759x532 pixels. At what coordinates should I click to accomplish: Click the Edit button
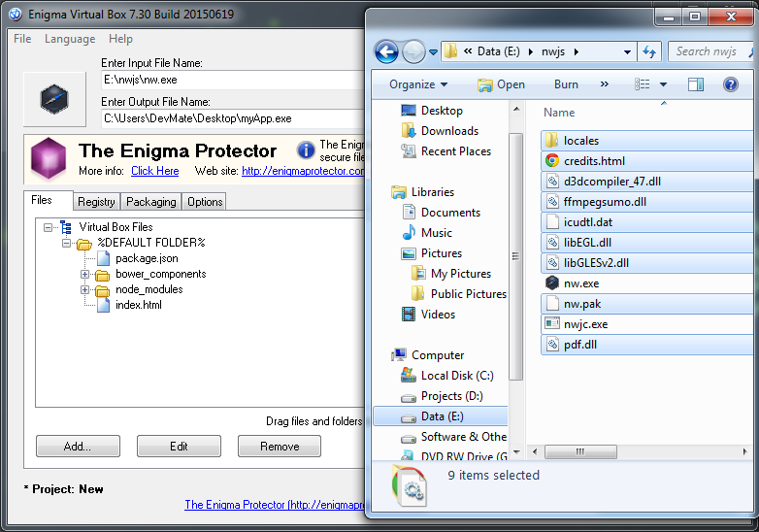179,446
